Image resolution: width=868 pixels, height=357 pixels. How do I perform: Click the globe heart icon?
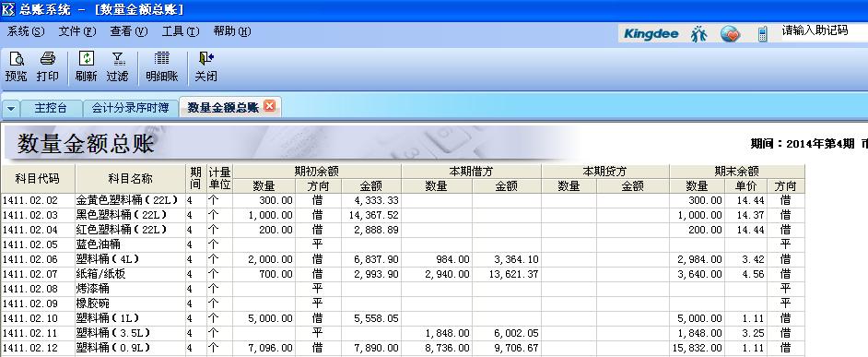pos(731,34)
